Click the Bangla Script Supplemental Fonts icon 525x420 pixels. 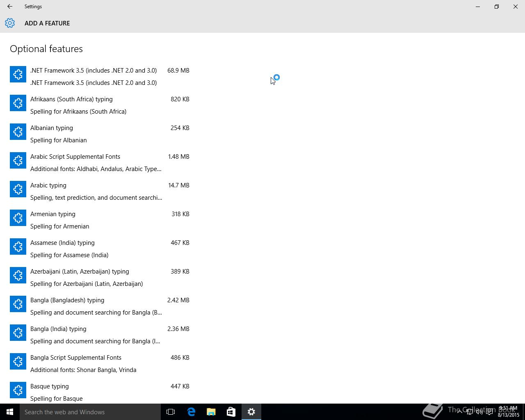[x=18, y=361]
